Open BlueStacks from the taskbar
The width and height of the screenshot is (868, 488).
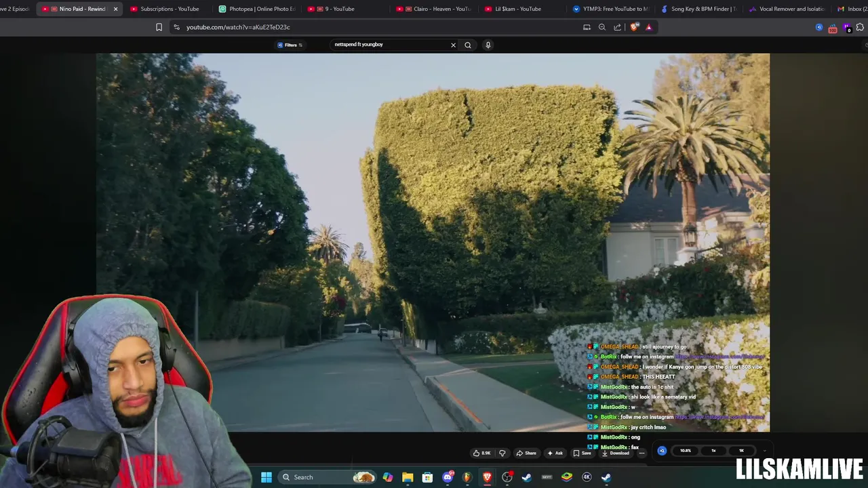[x=567, y=477]
